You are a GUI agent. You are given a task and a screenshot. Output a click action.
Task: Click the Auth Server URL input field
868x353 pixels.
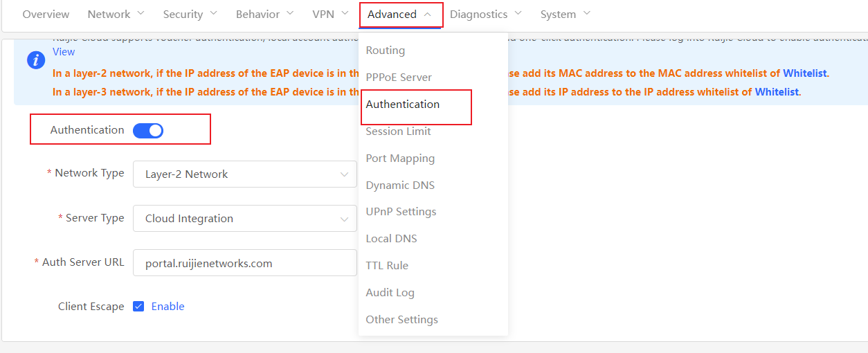pyautogui.click(x=244, y=263)
